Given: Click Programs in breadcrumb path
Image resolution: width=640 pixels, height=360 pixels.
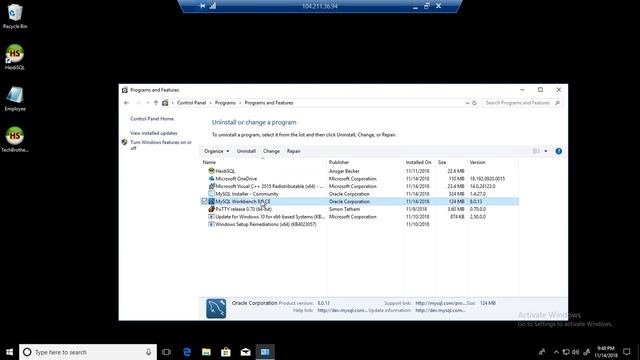Looking at the screenshot, I should pos(225,103).
